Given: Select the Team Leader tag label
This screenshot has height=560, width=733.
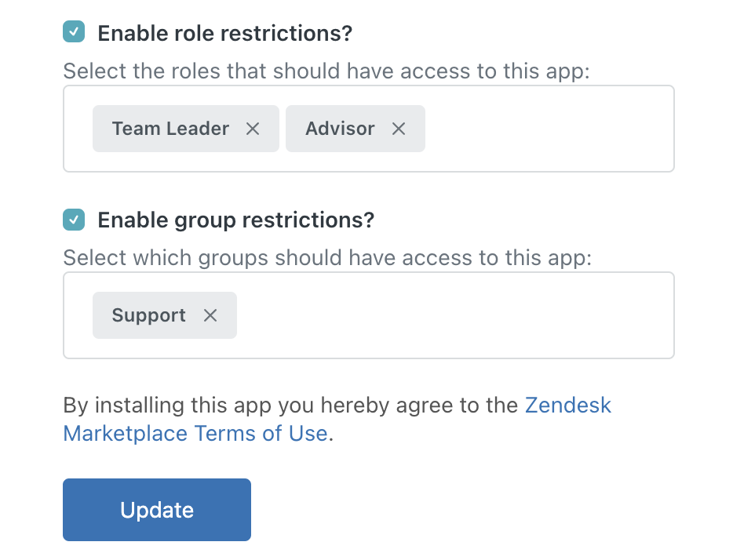Looking at the screenshot, I should [170, 129].
